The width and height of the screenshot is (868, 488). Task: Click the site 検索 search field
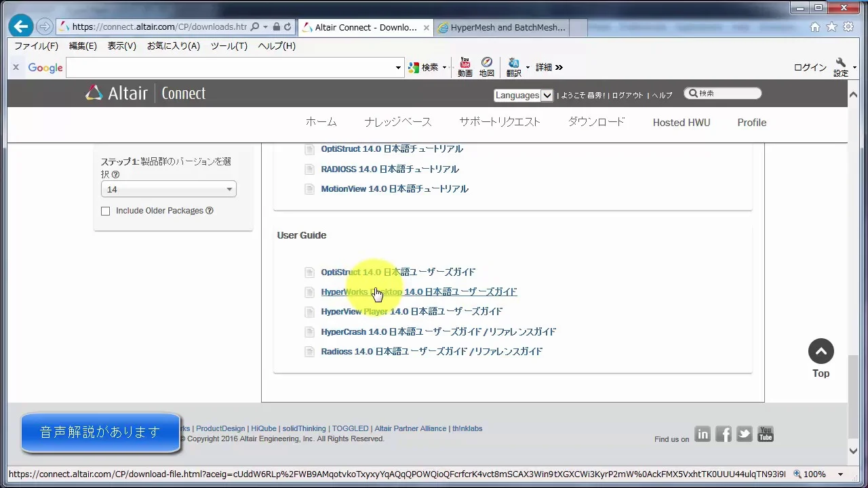point(723,94)
